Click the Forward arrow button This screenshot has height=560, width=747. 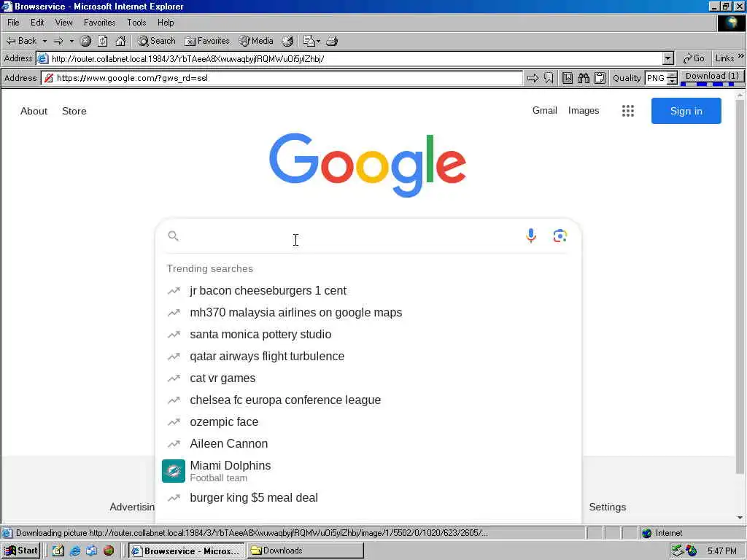point(58,41)
